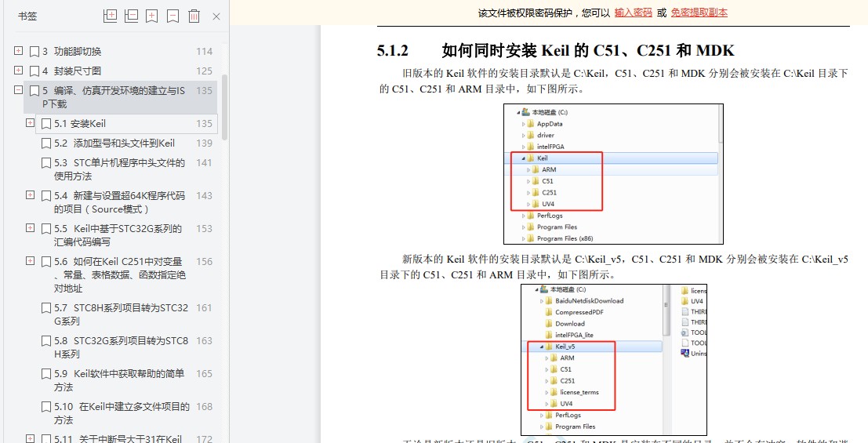Click bookmark icon beside 5.8 STC32G系列项目转为STC8H系列
868x443 pixels.
(x=46, y=341)
